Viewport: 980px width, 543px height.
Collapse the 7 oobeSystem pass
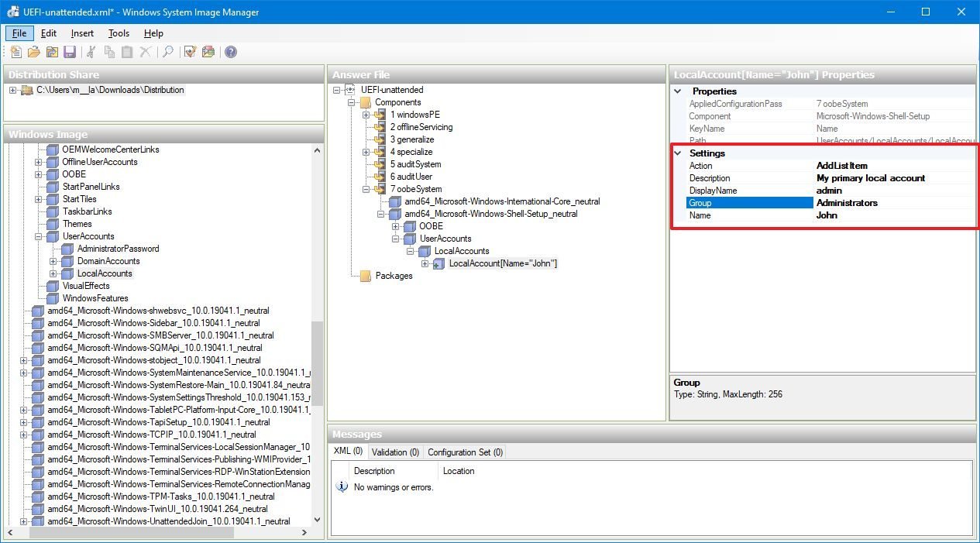pos(366,189)
